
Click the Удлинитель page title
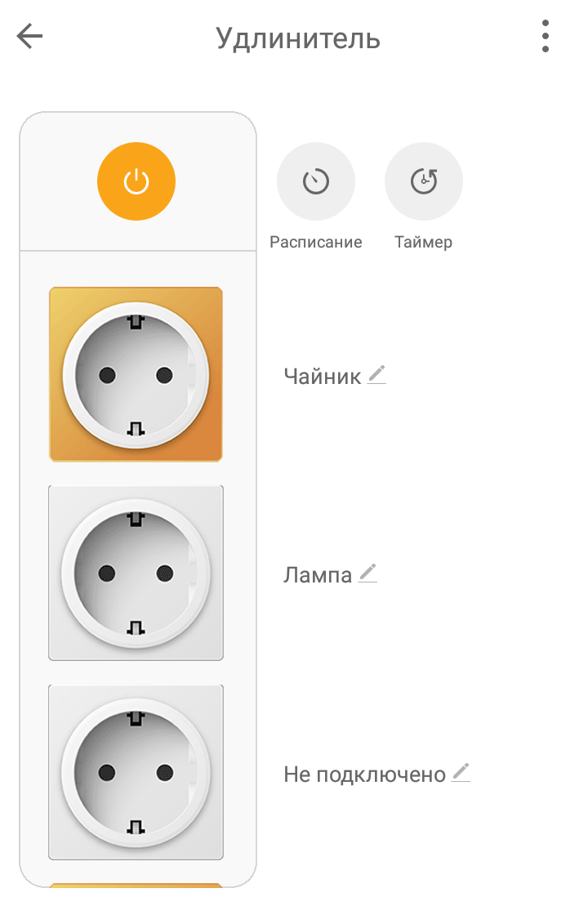pyautogui.click(x=298, y=38)
